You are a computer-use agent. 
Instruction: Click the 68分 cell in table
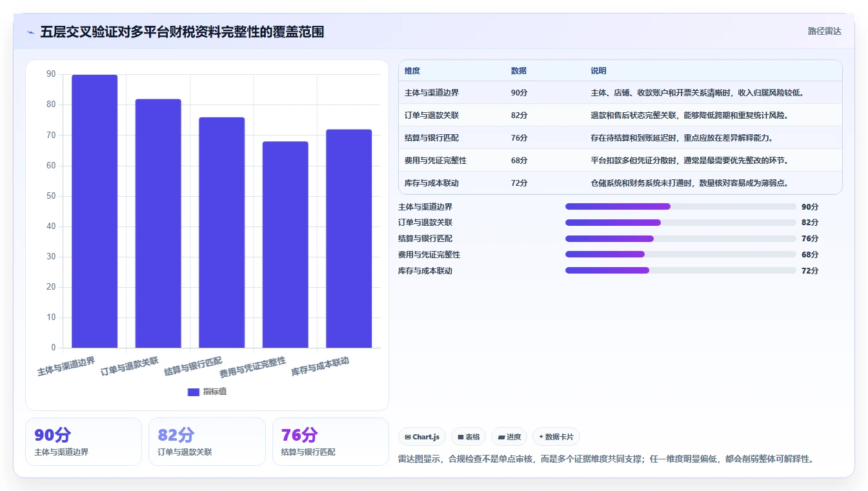[x=520, y=161]
